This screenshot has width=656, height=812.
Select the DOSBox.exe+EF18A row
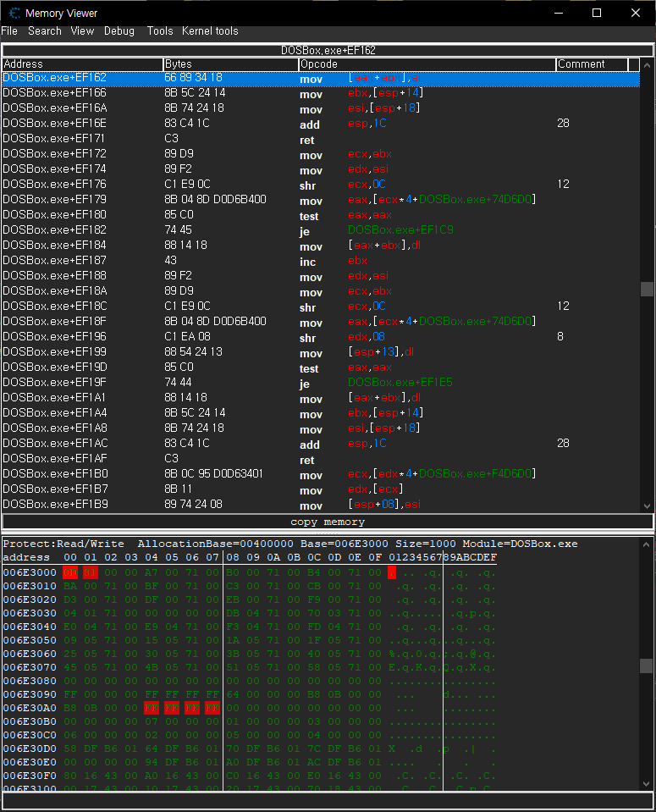321,291
